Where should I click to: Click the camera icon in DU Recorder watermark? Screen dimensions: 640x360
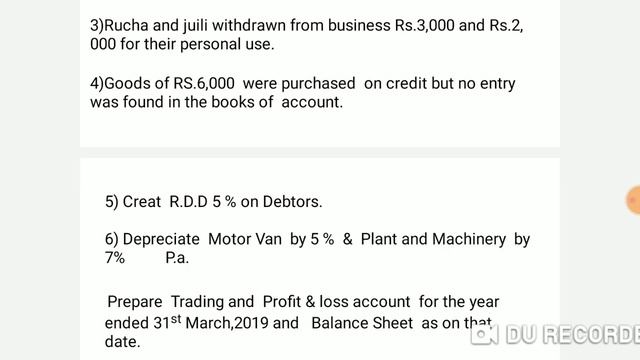[484, 334]
